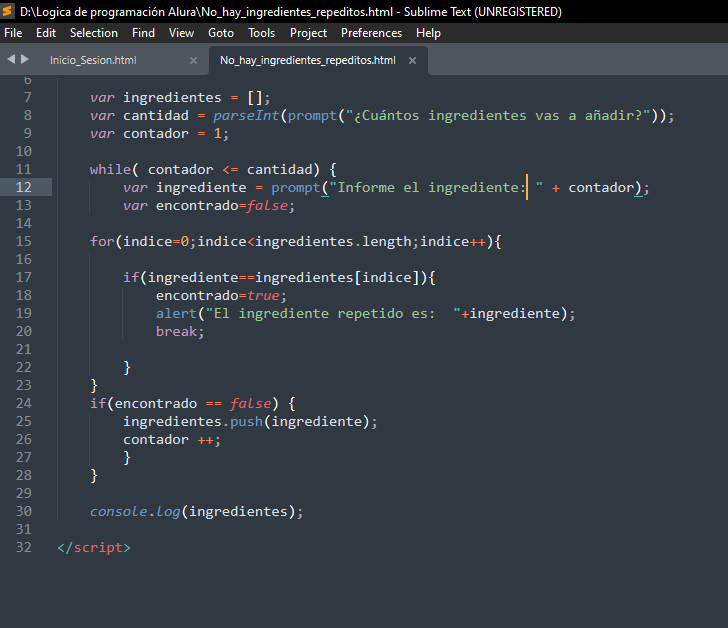
Task: Place cursor on 'parseInt' in line 8
Action: coord(246,116)
